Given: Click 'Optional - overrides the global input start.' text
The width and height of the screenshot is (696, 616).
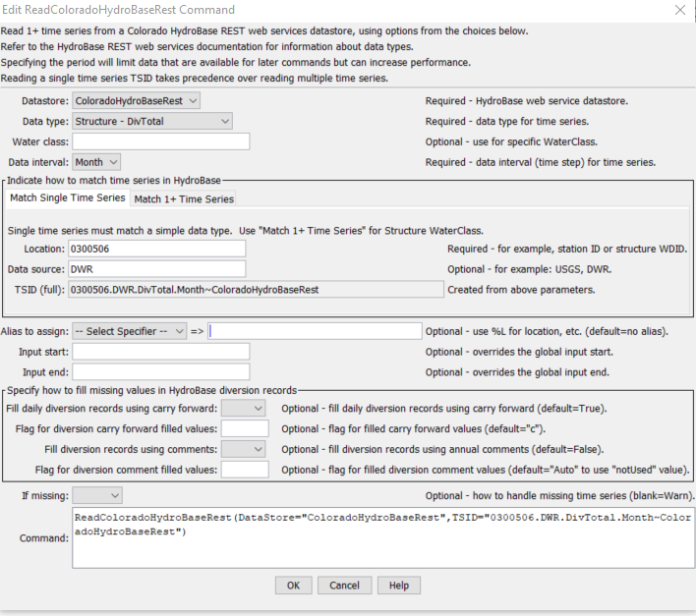Looking at the screenshot, I should pyautogui.click(x=519, y=352).
